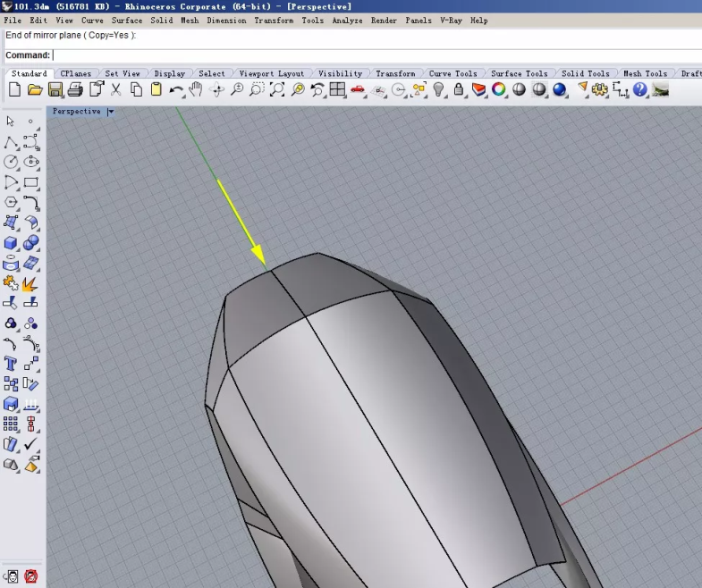Click the Perspective viewport title label
This screenshot has height=588, width=702.
pos(77,112)
